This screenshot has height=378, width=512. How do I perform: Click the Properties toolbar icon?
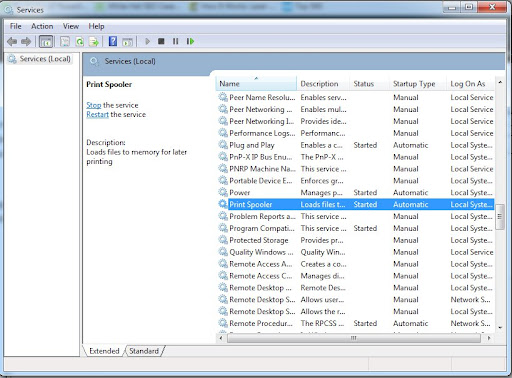(x=65, y=42)
